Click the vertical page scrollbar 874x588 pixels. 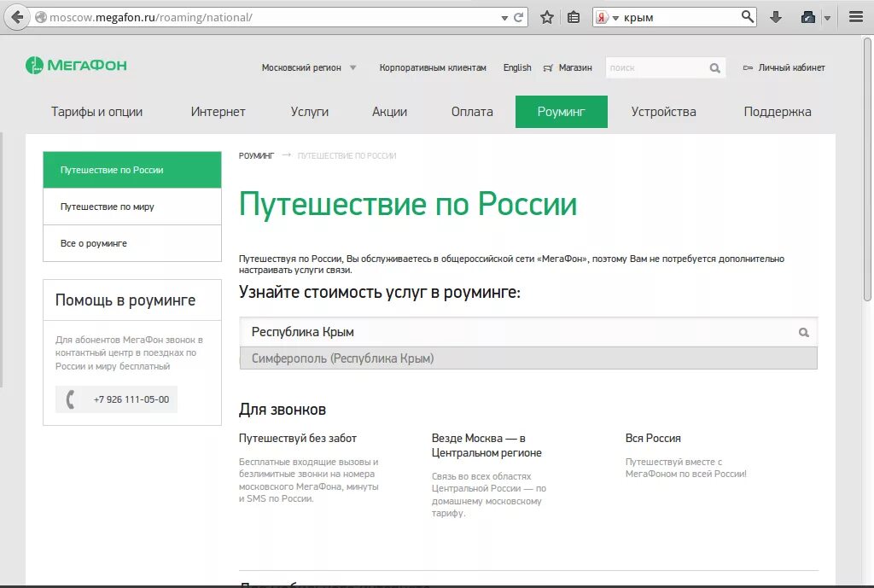(867, 170)
